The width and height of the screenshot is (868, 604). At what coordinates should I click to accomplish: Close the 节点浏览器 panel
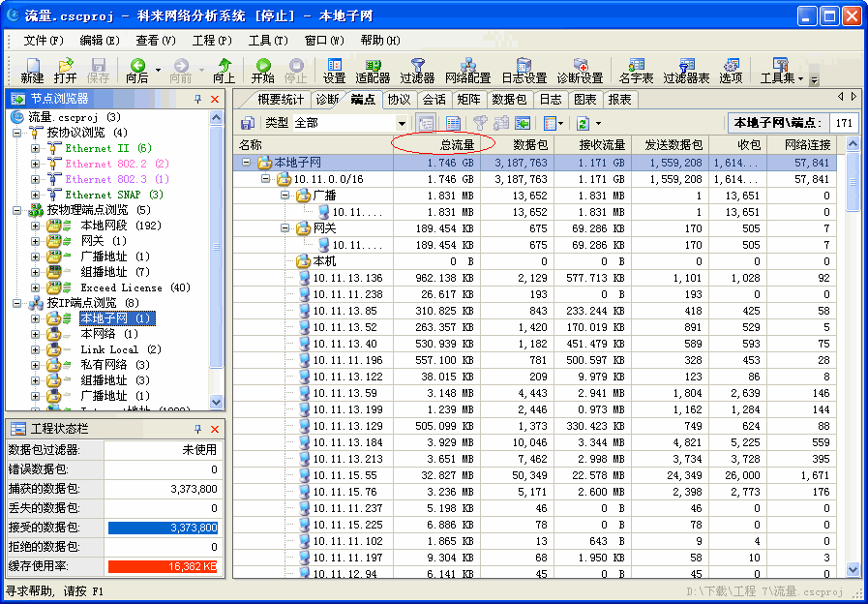[215, 99]
